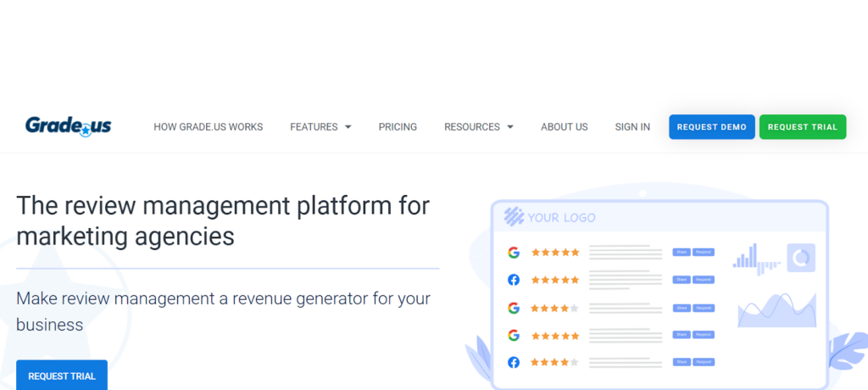Click the Sign In link
This screenshot has height=390, width=868.
[632, 127]
